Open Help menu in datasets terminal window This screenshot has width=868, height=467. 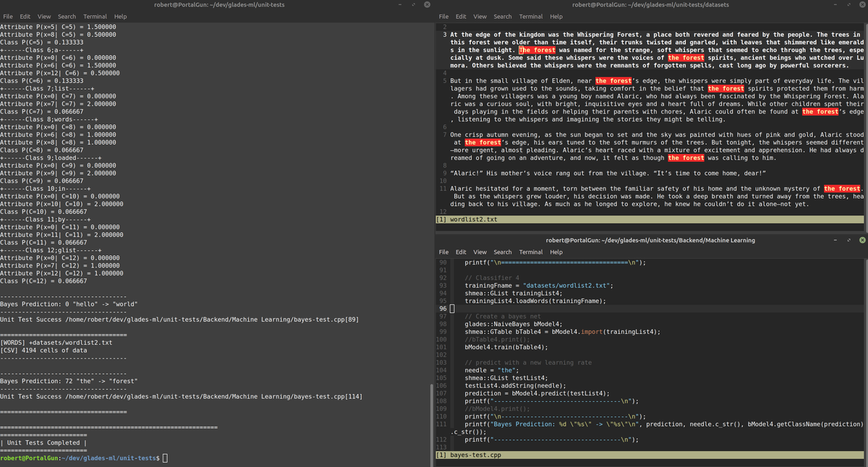click(556, 16)
